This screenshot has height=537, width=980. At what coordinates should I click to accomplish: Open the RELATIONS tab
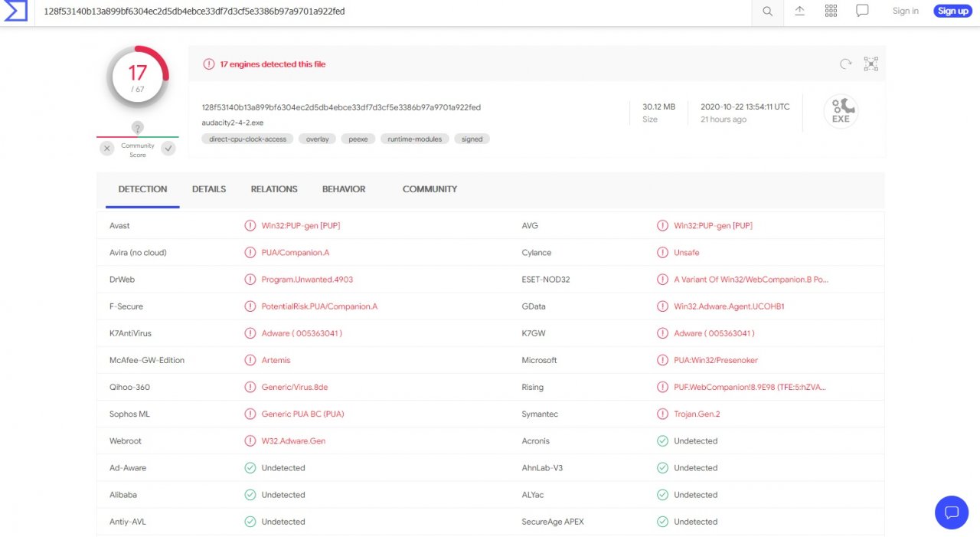274,189
